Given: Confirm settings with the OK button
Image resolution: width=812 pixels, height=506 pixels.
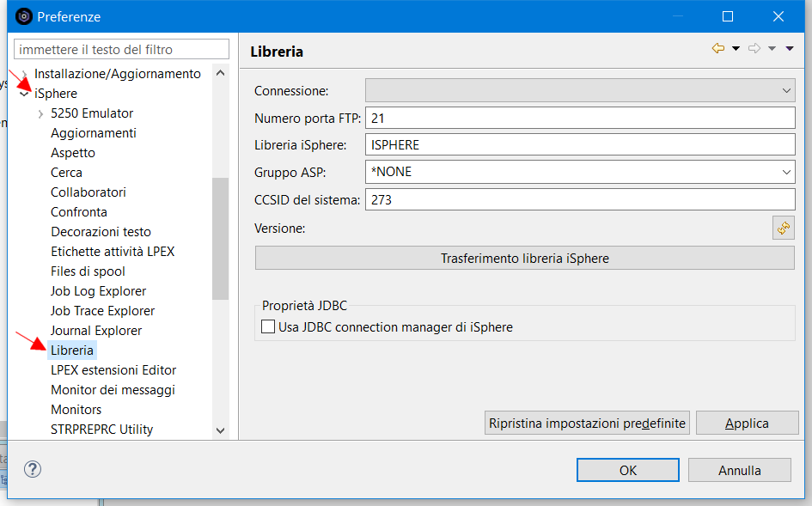Looking at the screenshot, I should point(627,470).
